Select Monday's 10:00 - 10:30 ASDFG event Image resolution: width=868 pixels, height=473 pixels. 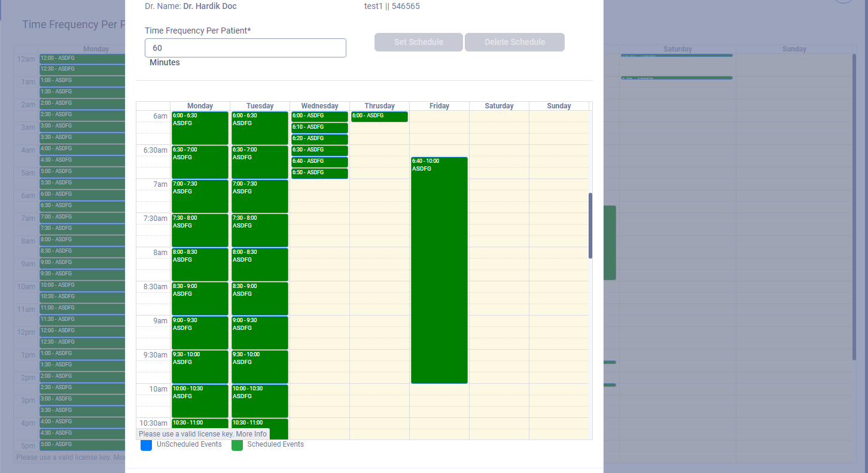[200, 400]
